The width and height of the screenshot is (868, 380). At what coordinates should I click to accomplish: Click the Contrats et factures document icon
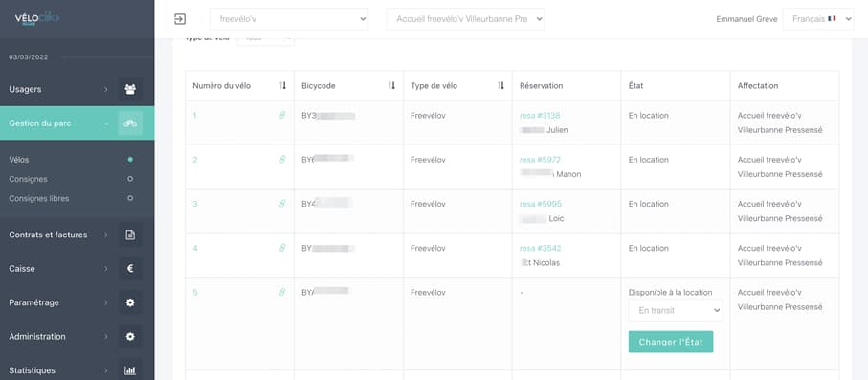click(x=130, y=235)
